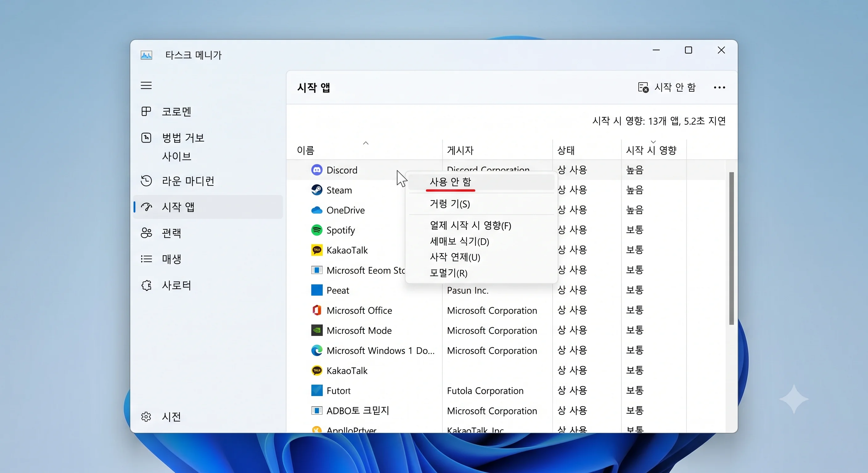Click 보통 impact value in Spotify row
Viewport: 868px width, 473px height.
coord(634,230)
